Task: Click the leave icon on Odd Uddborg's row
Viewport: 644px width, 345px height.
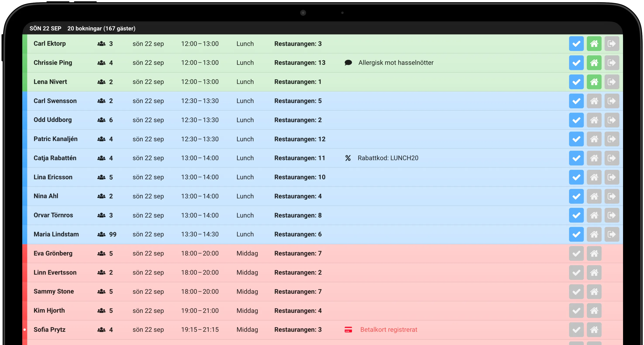Action: coord(611,120)
